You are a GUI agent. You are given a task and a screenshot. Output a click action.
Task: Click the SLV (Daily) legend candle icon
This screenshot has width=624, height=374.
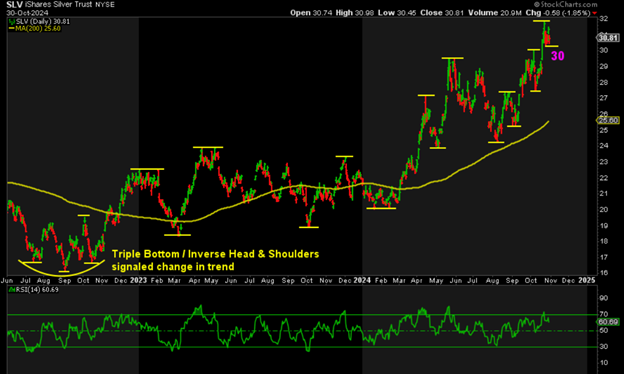[12, 21]
